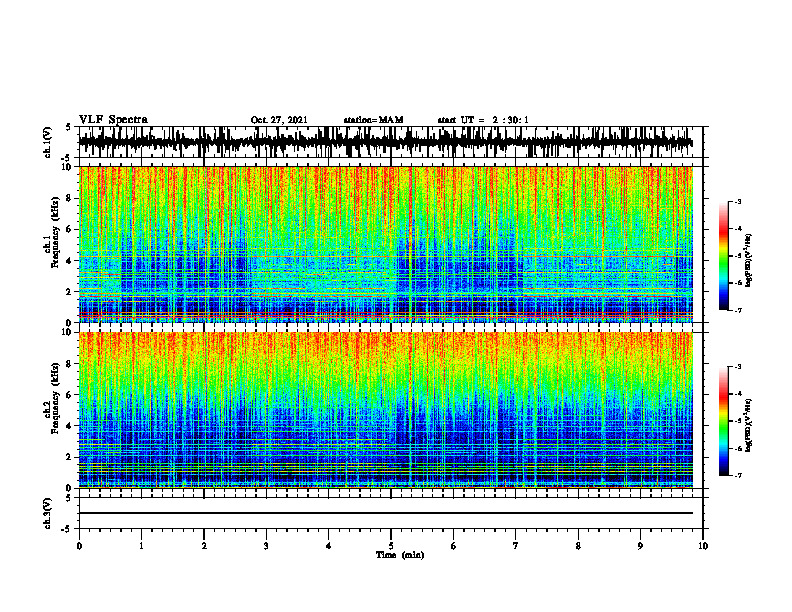The image size is (792, 612).
Task: Click the ch.2 spectrogram color scale bar
Action: pyautogui.click(x=723, y=421)
